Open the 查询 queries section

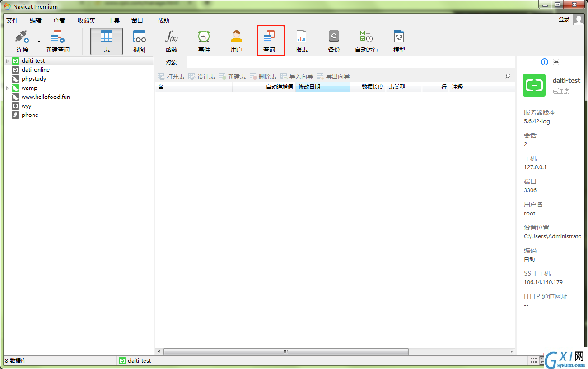point(269,42)
